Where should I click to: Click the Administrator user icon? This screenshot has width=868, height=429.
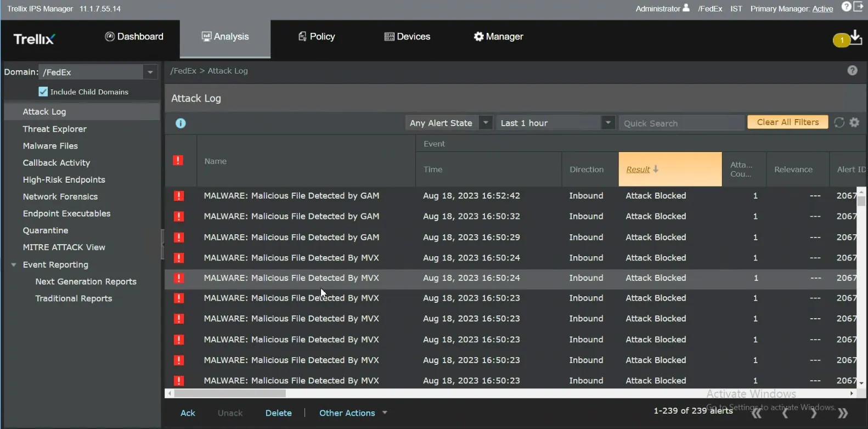point(686,8)
